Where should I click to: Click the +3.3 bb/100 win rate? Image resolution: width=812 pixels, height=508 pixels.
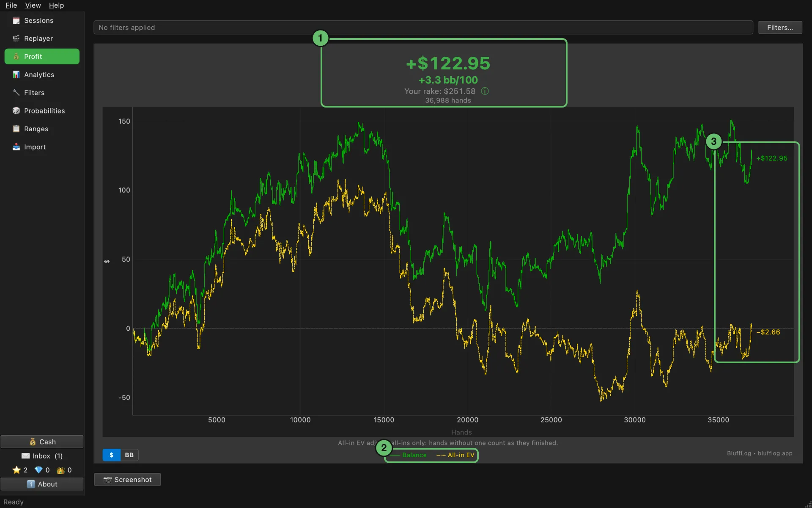(448, 80)
